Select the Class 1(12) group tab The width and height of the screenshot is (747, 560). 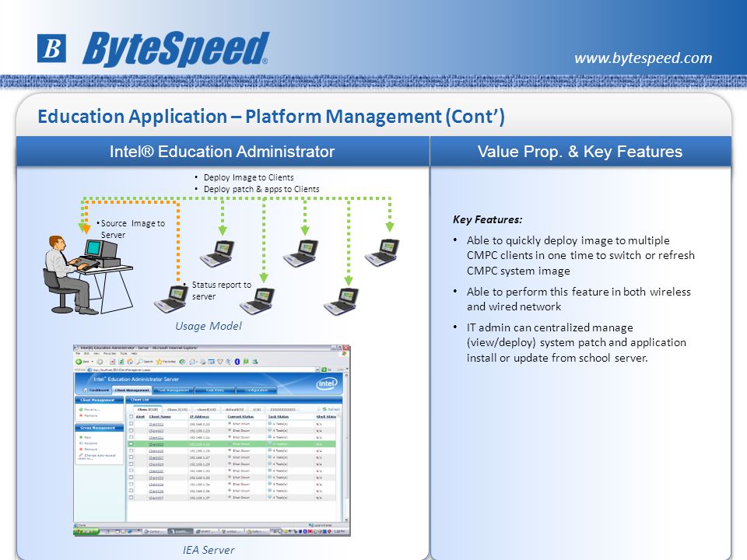click(x=148, y=410)
